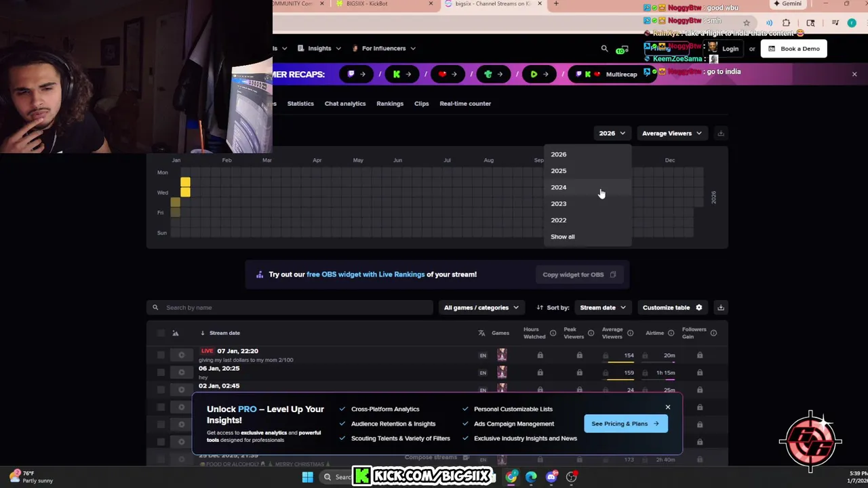Play preview for 07 Jan stream row
Viewport: 868px width, 488px height.
181,355
